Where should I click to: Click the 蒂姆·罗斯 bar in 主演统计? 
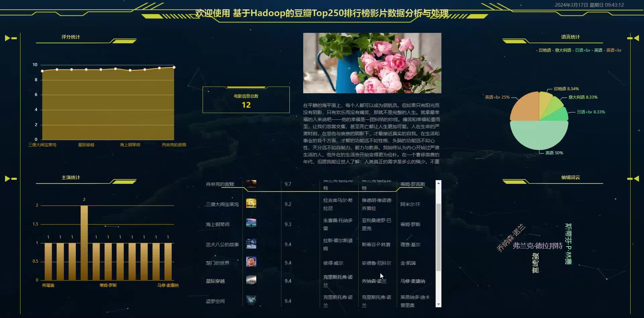coord(108,261)
